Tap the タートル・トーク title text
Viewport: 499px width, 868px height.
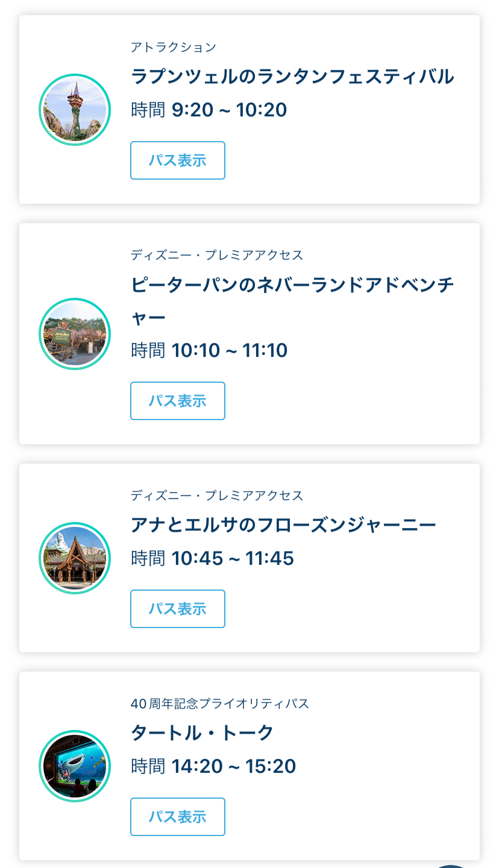(202, 733)
